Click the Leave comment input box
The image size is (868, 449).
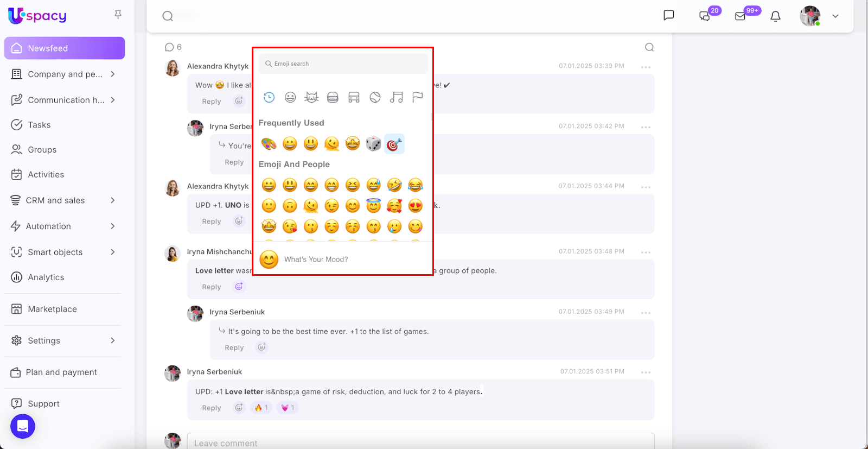[x=420, y=442]
